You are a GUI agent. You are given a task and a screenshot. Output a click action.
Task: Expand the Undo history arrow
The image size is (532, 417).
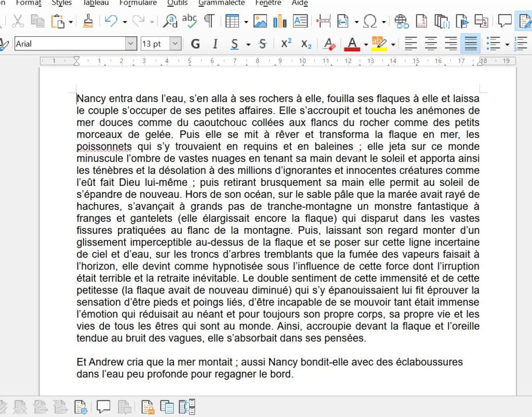(125, 22)
